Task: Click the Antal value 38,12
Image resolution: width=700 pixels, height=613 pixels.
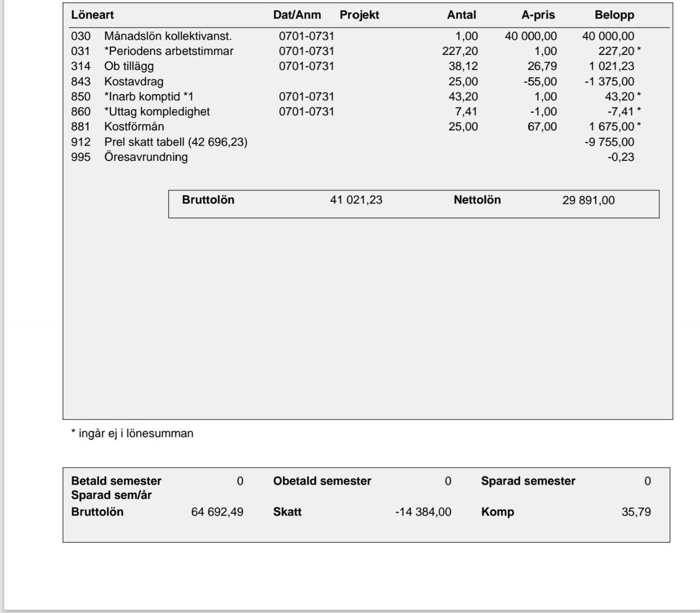Action: coord(463,66)
